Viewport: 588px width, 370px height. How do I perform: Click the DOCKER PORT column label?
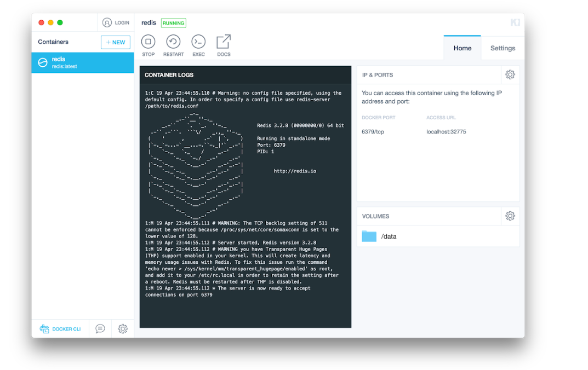click(x=378, y=118)
